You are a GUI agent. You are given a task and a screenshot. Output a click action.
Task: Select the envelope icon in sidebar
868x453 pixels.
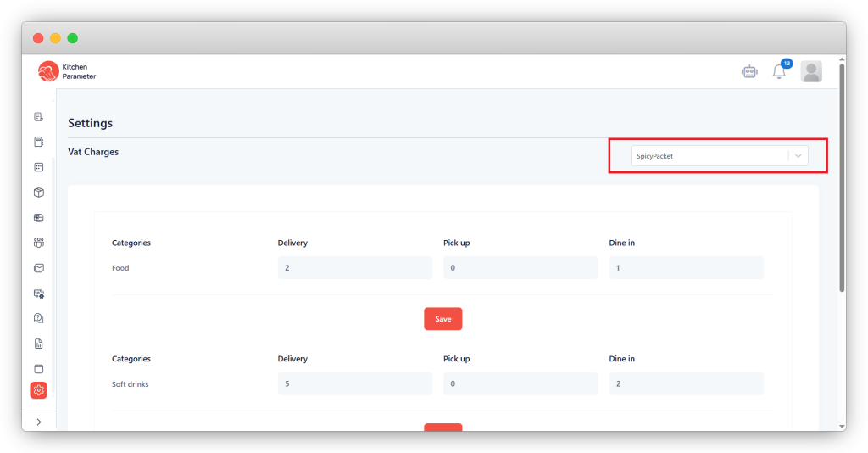[x=38, y=268]
